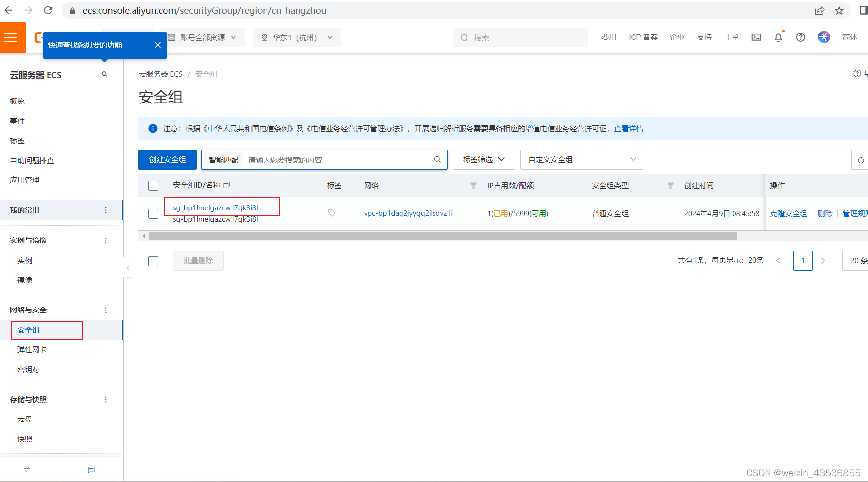Screen dimensions: 868x482
Task: Toggle sidebar layout switch icon at bottom
Action: (27, 469)
